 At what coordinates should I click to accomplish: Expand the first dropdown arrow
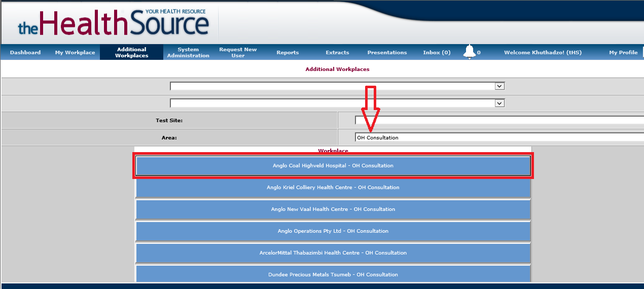pos(499,86)
